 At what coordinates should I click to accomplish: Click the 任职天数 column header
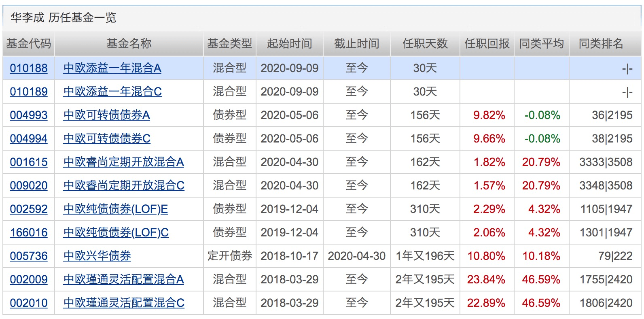pyautogui.click(x=425, y=43)
